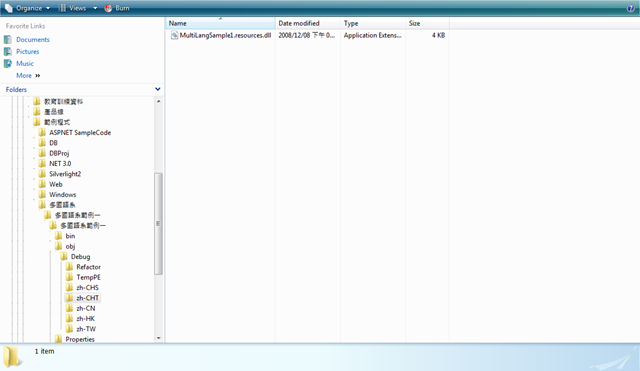This screenshot has height=371, width=640.
Task: Open the Help question mark icon
Action: (x=630, y=8)
